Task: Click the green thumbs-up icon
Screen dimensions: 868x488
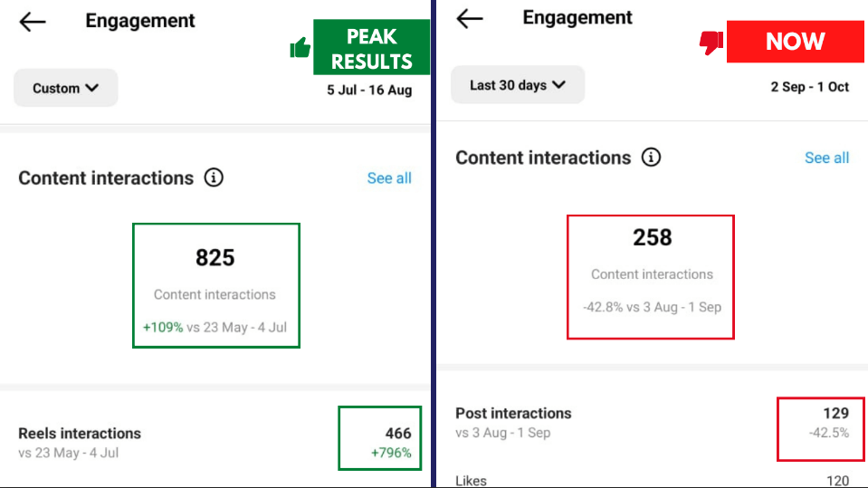Action: pyautogui.click(x=300, y=48)
